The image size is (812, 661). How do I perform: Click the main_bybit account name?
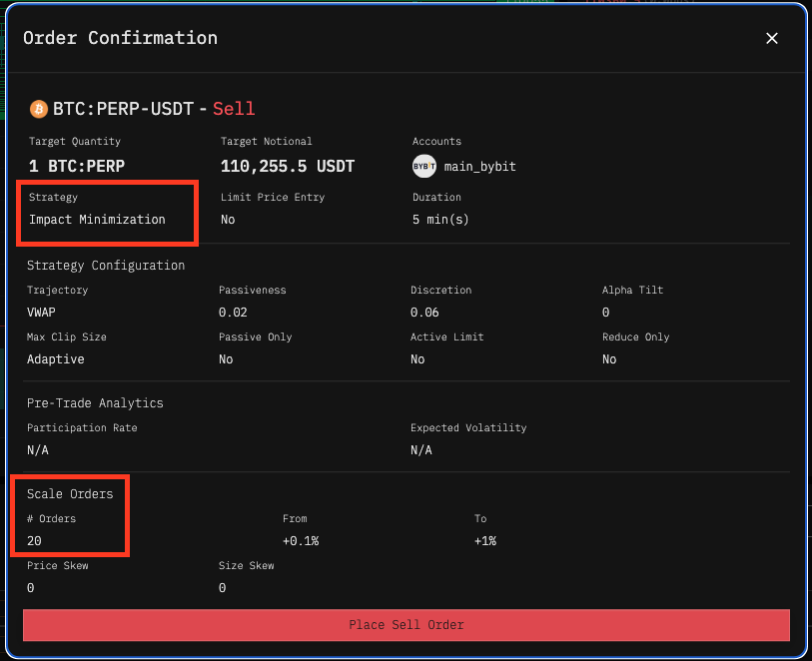click(x=479, y=167)
